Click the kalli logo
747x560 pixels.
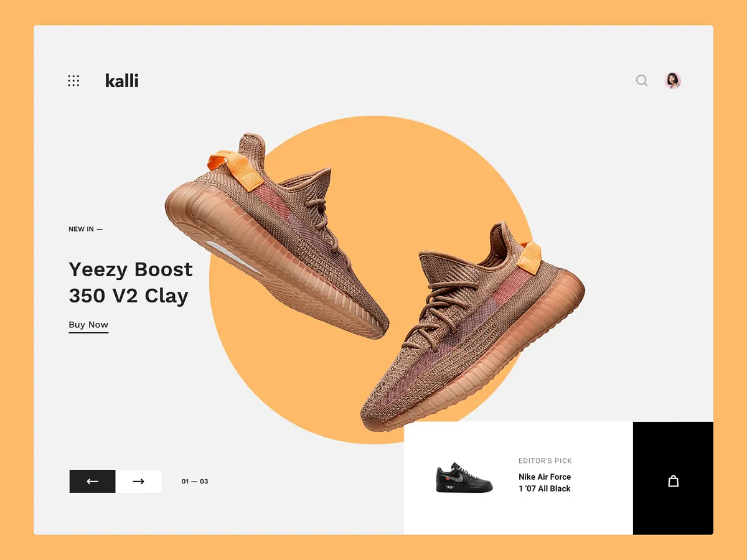click(121, 80)
